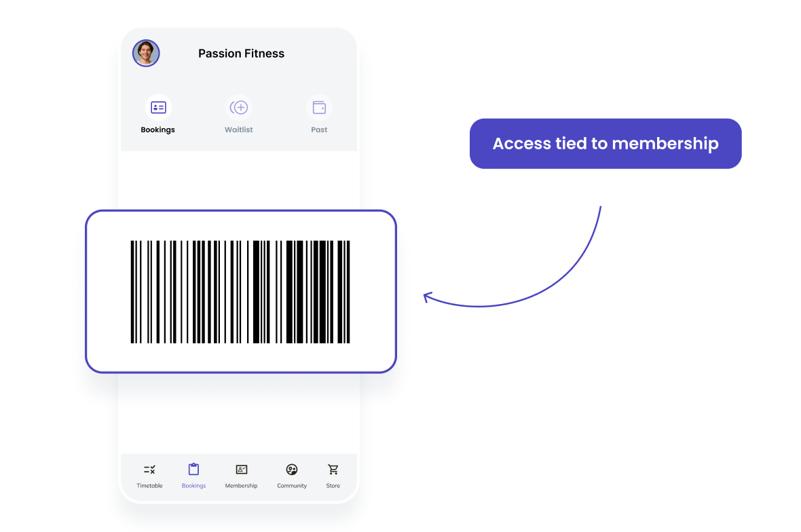The image size is (801, 532).
Task: Select the Membership label in navigation
Action: click(x=241, y=486)
